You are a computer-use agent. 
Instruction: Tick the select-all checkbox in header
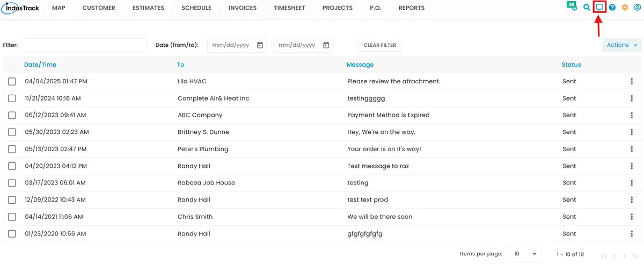[12, 65]
